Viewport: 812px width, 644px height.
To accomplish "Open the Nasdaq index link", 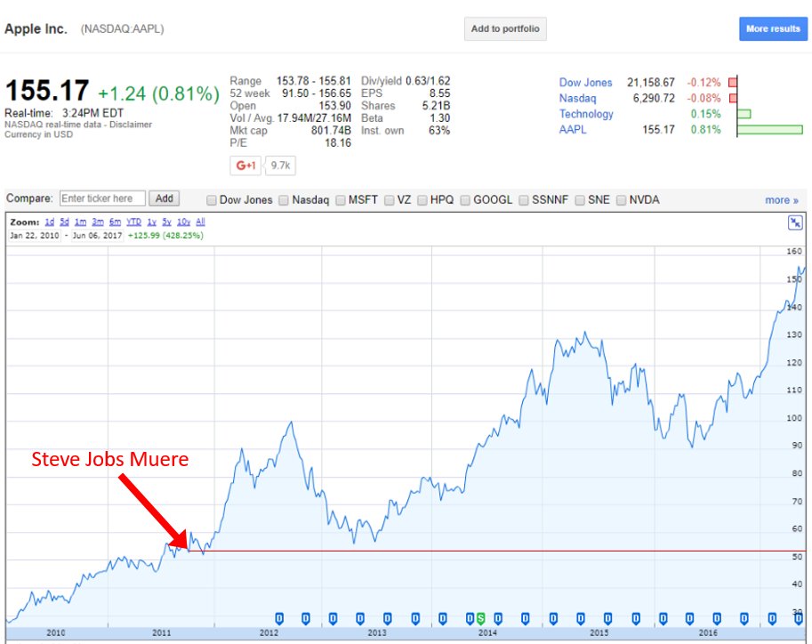I will (577, 98).
